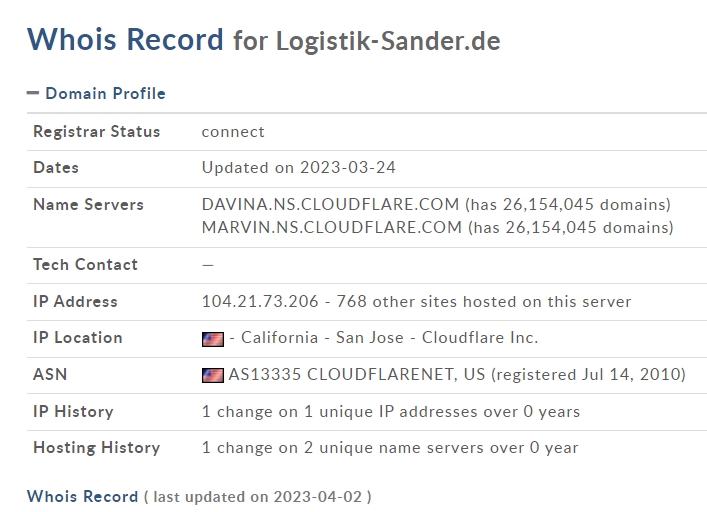Click the Registrar Status label
Screen dimensions: 707x512
point(96,132)
